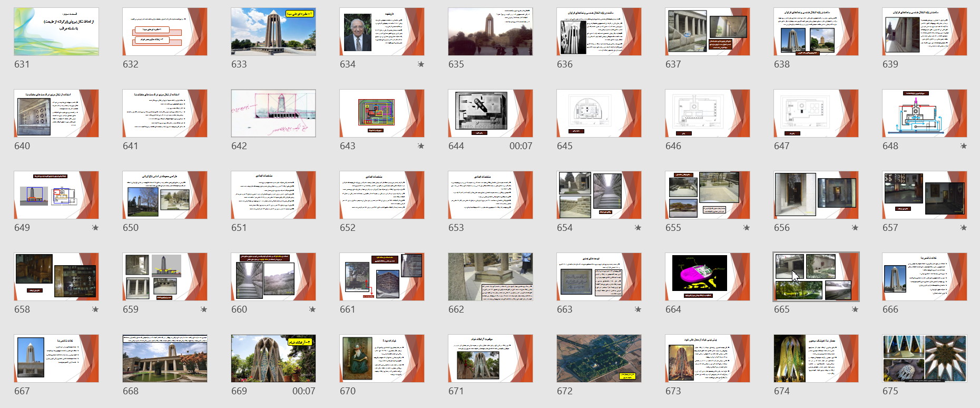Open slide 642 sketch drawing thumbnail

click(x=273, y=113)
